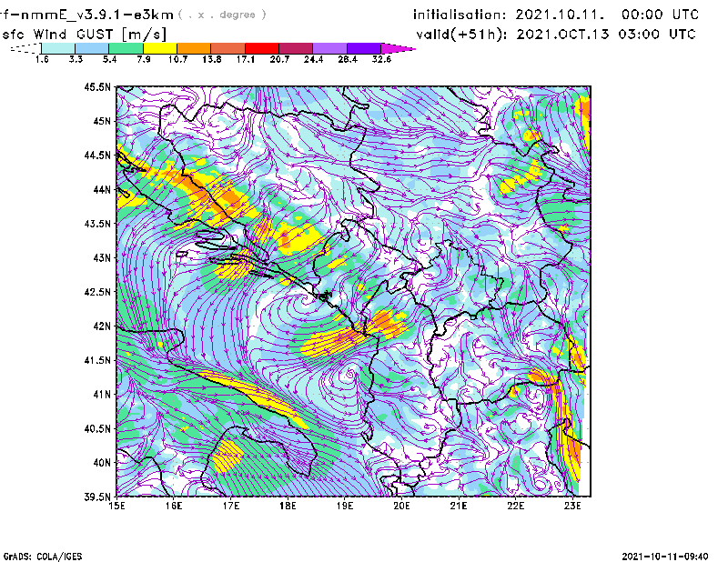Click the 45.5N latitude axis label
The width and height of the screenshot is (728, 562).
pyautogui.click(x=97, y=87)
